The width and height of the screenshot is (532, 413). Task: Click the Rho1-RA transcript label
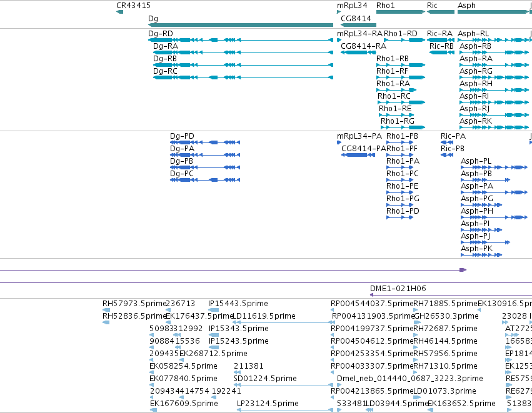tap(393, 84)
